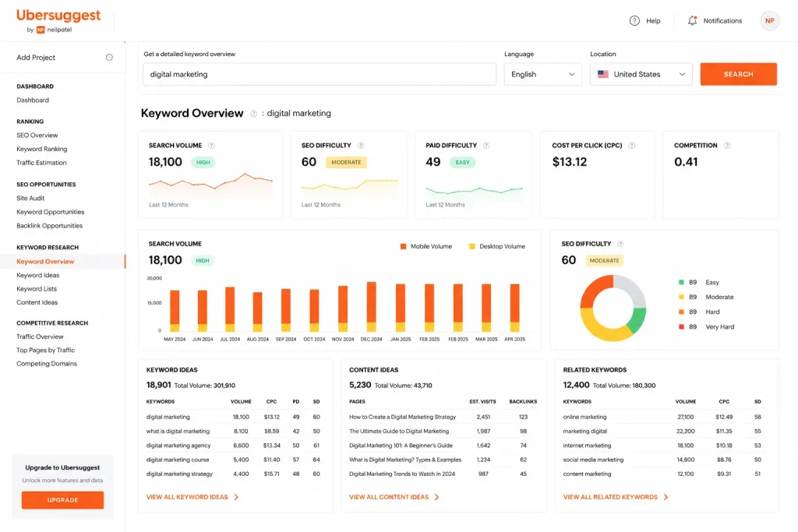Click Add Project
Viewport: 798px width, 532px height.
(36, 58)
